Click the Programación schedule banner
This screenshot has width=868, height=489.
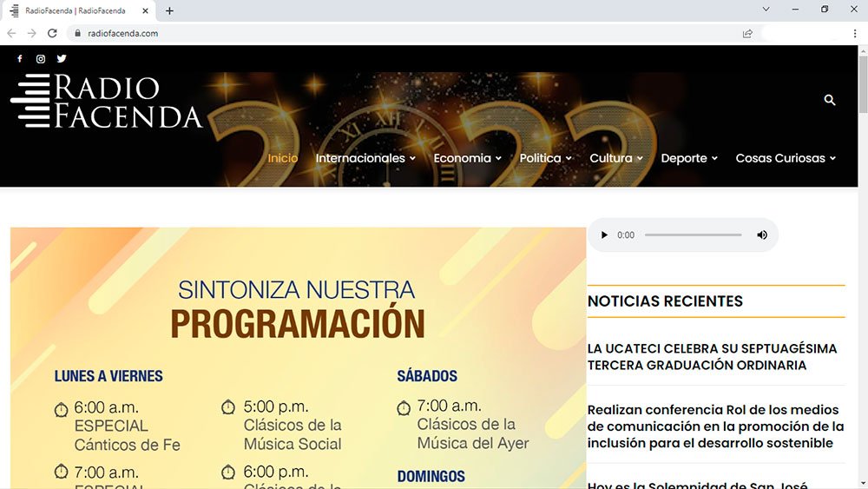point(298,358)
